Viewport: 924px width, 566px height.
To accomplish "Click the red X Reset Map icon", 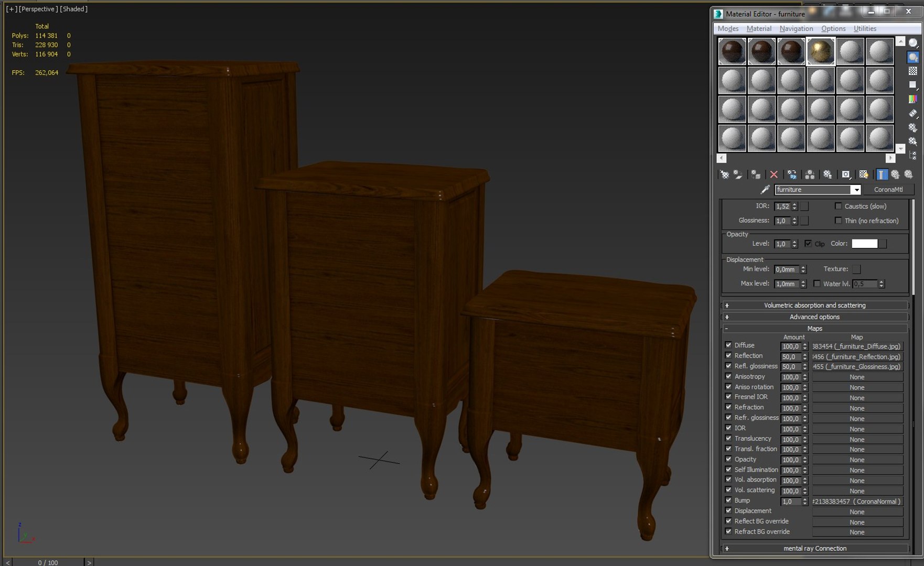I will [773, 175].
